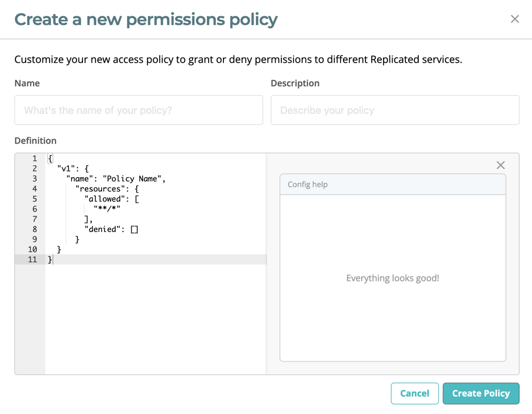This screenshot has height=414, width=532.
Task: Click the Definition label above the editor
Action: (35, 140)
